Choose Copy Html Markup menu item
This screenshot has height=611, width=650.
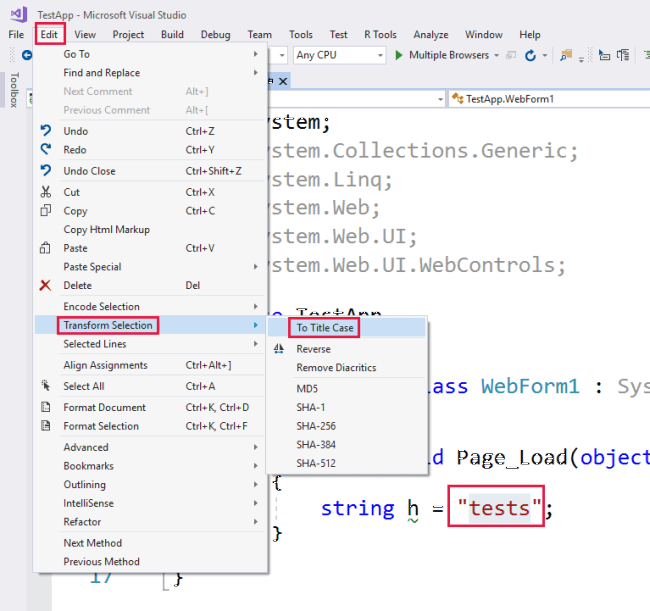tap(150, 229)
